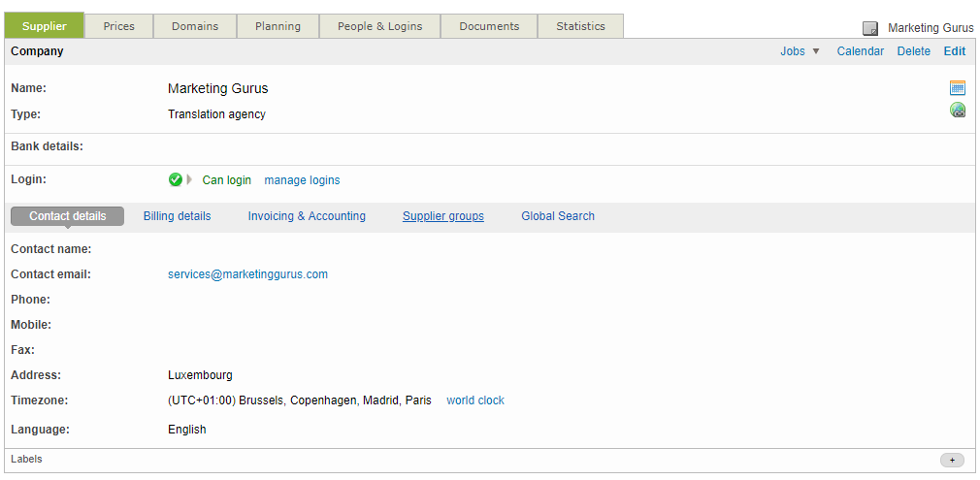Delete the supplier using the Delete link
Image resolution: width=980 pixels, height=480 pixels.
(x=913, y=51)
